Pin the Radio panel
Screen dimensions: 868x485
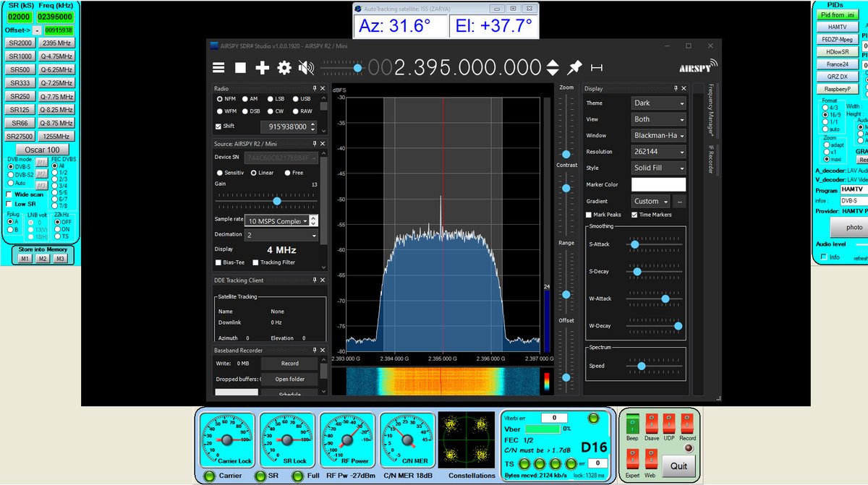(x=314, y=88)
